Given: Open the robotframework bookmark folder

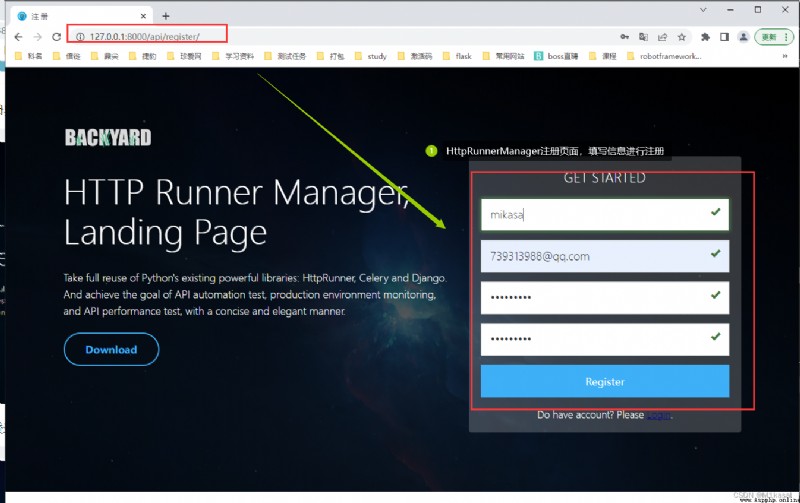Looking at the screenshot, I should (664, 56).
